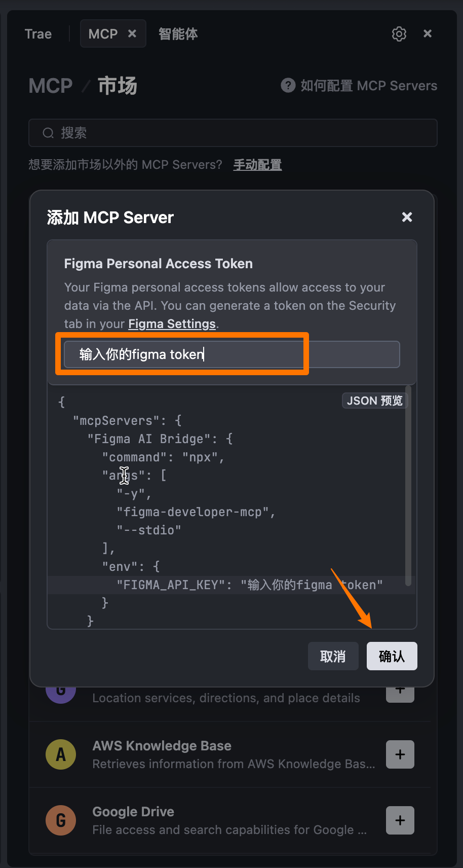Close the Trae settings panel
The height and width of the screenshot is (868, 463).
point(428,33)
